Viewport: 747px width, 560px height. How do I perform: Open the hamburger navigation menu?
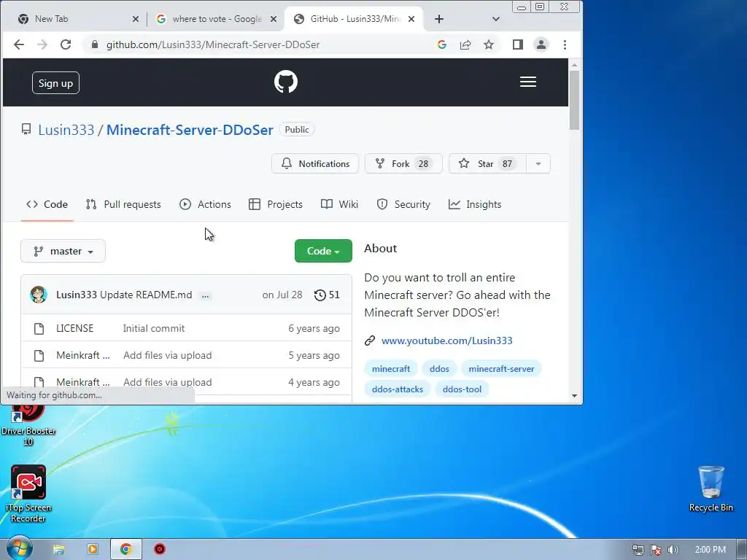pos(528,82)
